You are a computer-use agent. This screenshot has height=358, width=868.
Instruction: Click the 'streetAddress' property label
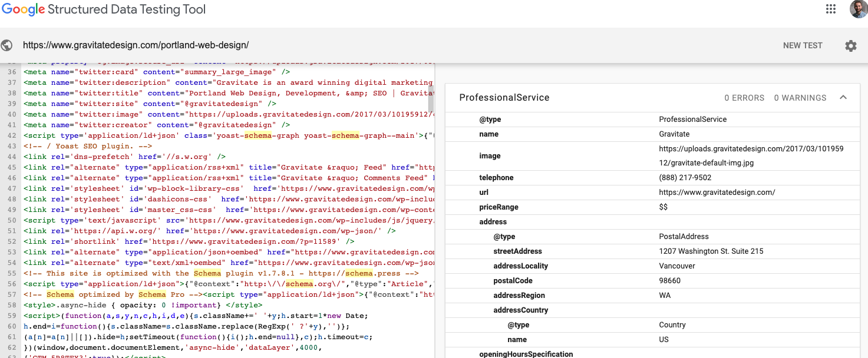click(x=517, y=251)
